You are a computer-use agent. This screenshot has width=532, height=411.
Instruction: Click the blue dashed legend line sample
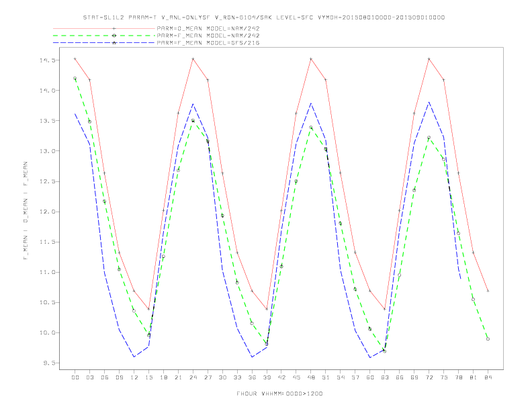pyautogui.click(x=104, y=43)
